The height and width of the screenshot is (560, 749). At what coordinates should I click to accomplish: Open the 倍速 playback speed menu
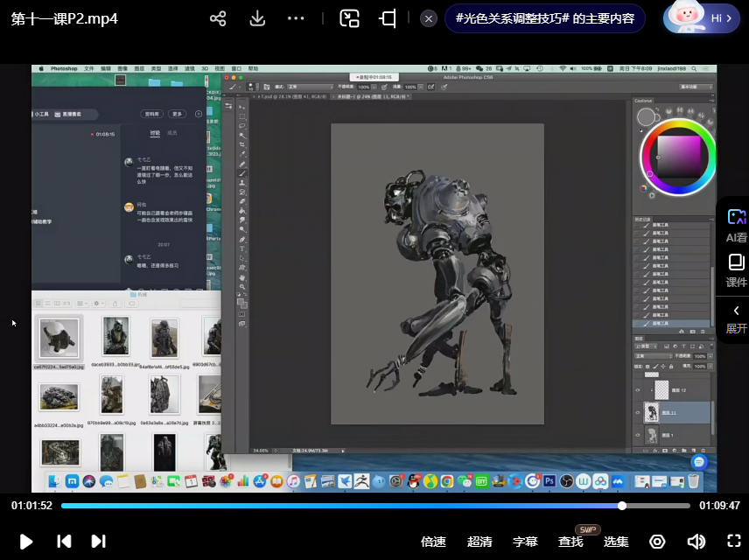(x=433, y=542)
